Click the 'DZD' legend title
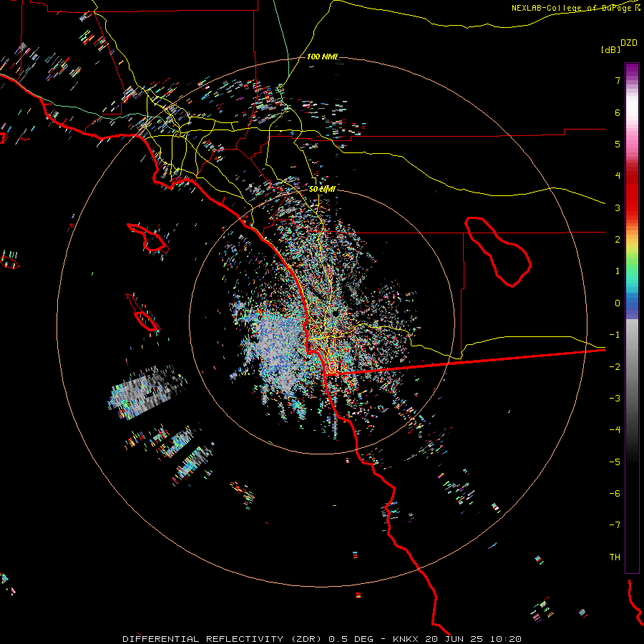 coord(629,43)
